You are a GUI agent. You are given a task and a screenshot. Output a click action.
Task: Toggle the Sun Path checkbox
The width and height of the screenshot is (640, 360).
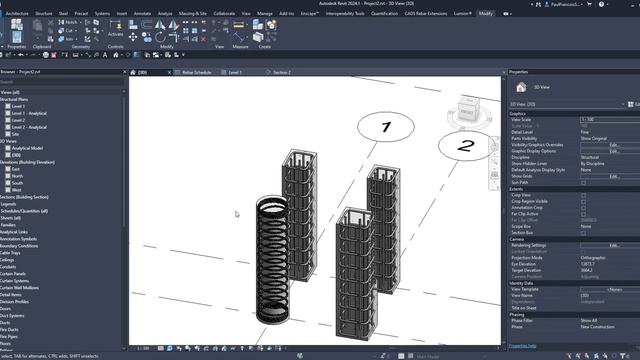click(x=583, y=183)
